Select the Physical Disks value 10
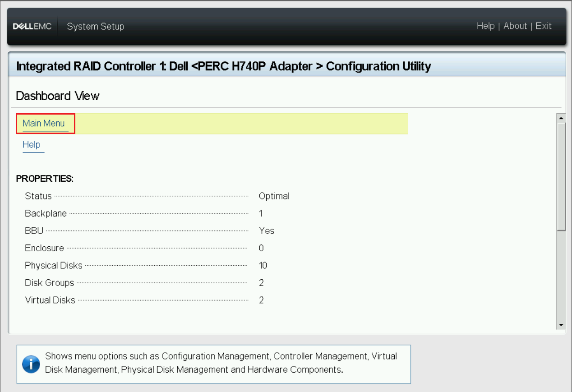Viewport: 572px width, 392px height. point(263,266)
